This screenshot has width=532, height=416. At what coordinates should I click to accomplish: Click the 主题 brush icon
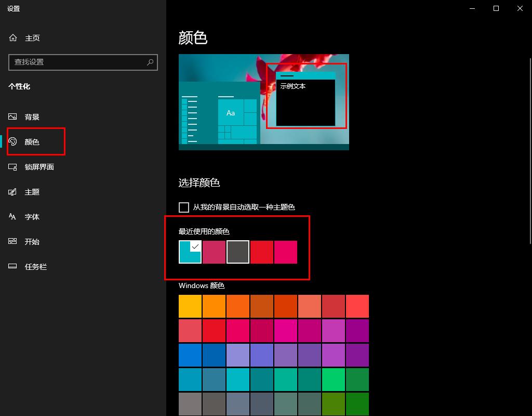13,192
